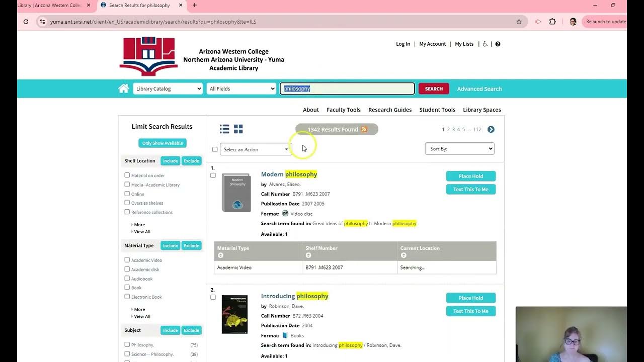This screenshot has height=362, width=644.
Task: Check Academic Video material type
Action: pos(127,260)
